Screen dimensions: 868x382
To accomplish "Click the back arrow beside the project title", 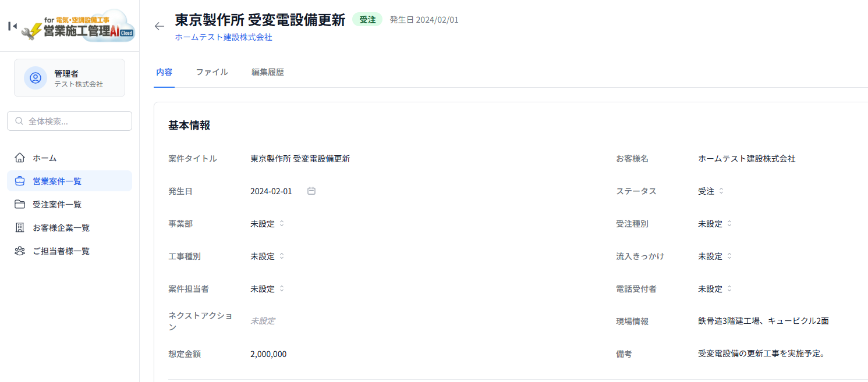I will tap(160, 26).
